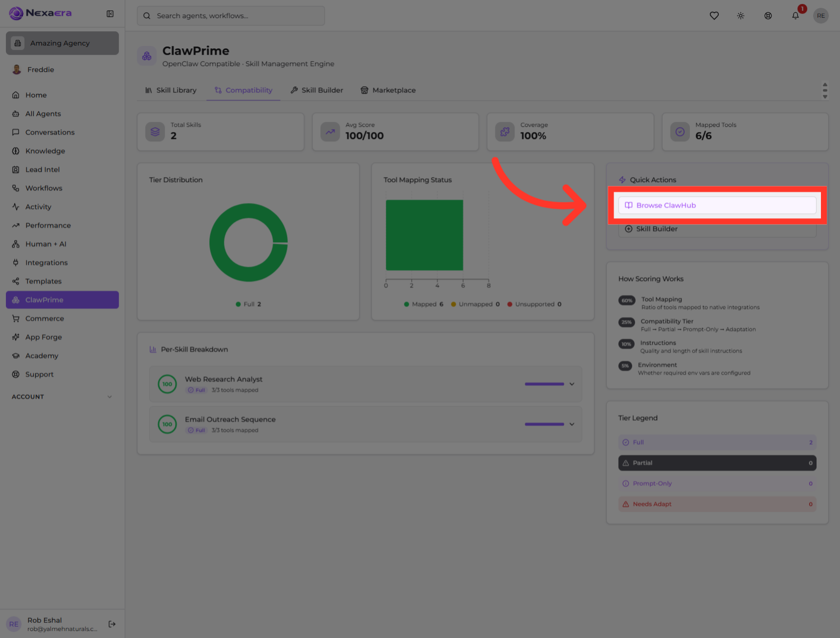
Task: Click the Support lifebuoy icon in sidebar
Action: (x=16, y=374)
